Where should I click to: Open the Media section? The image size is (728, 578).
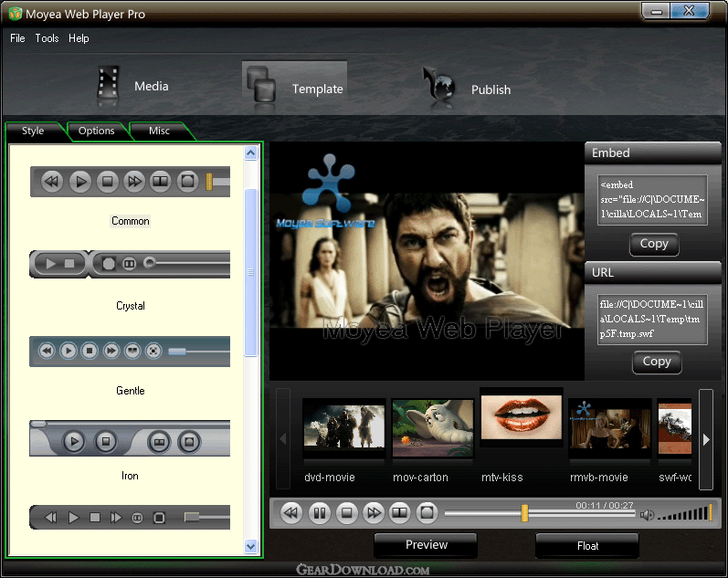(133, 87)
